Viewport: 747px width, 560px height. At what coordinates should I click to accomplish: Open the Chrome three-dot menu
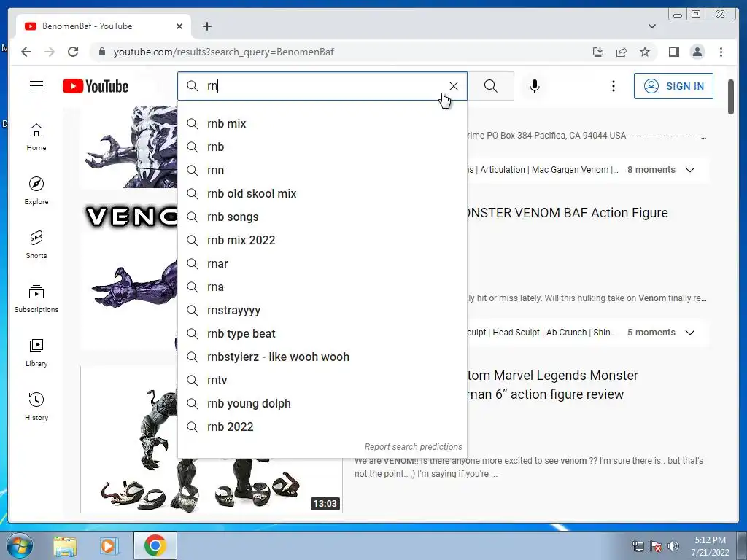click(x=721, y=52)
